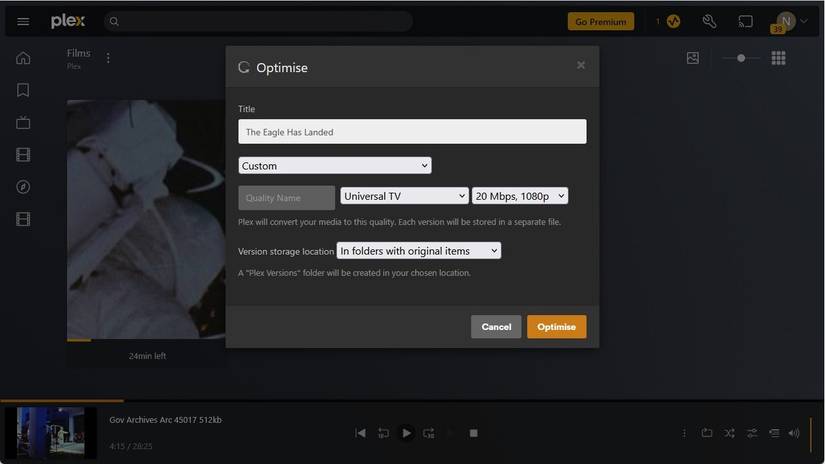Switch to grid view icon
Image resolution: width=825 pixels, height=464 pixels.
tap(778, 58)
